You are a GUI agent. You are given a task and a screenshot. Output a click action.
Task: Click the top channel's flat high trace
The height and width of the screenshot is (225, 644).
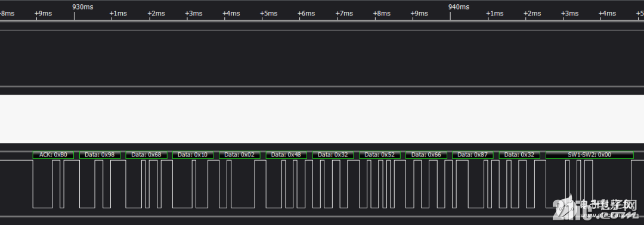(x=322, y=30)
